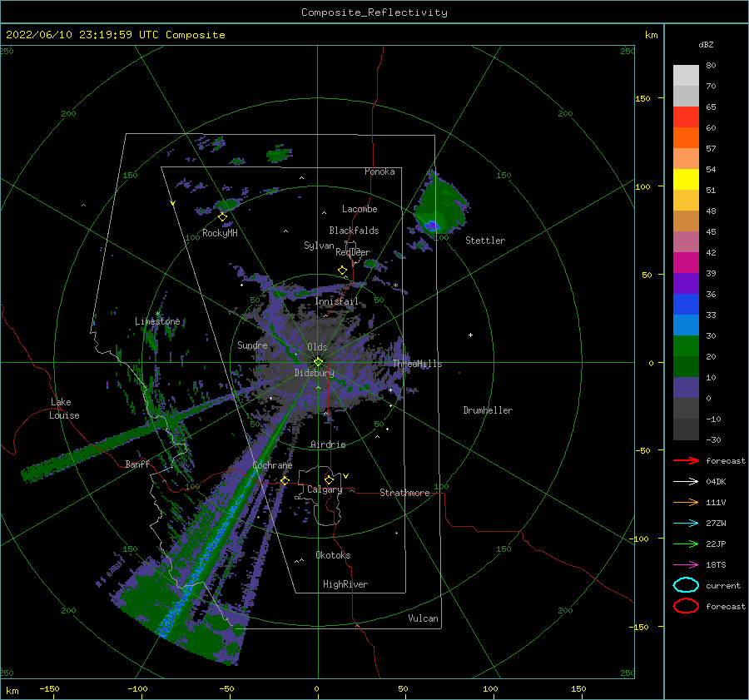Click the Composite_Reflectivity title
749x700 pixels.
[374, 12]
